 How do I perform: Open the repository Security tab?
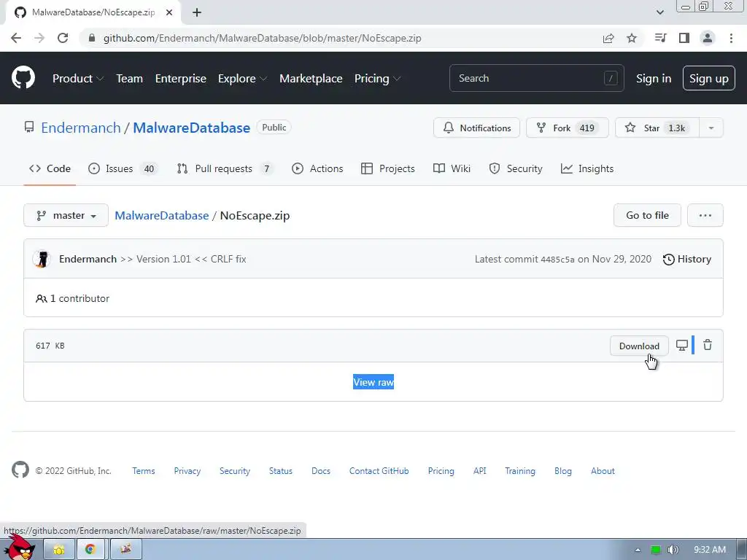click(x=516, y=168)
